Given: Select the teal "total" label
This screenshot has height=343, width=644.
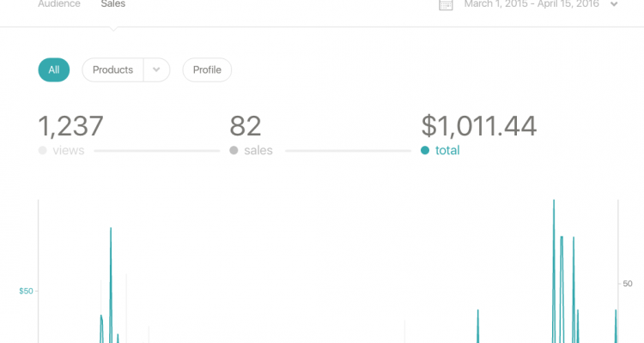Looking at the screenshot, I should [x=447, y=151].
